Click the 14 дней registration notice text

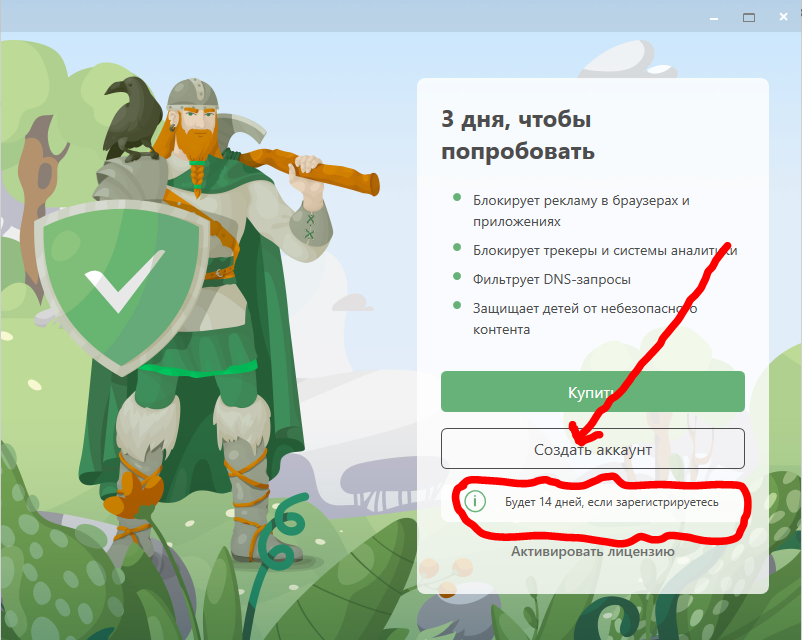(x=611, y=502)
